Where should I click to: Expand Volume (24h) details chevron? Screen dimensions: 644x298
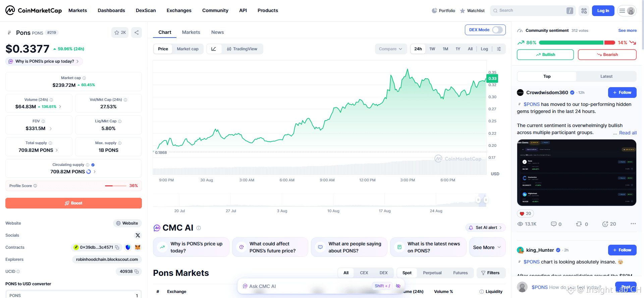[60, 107]
